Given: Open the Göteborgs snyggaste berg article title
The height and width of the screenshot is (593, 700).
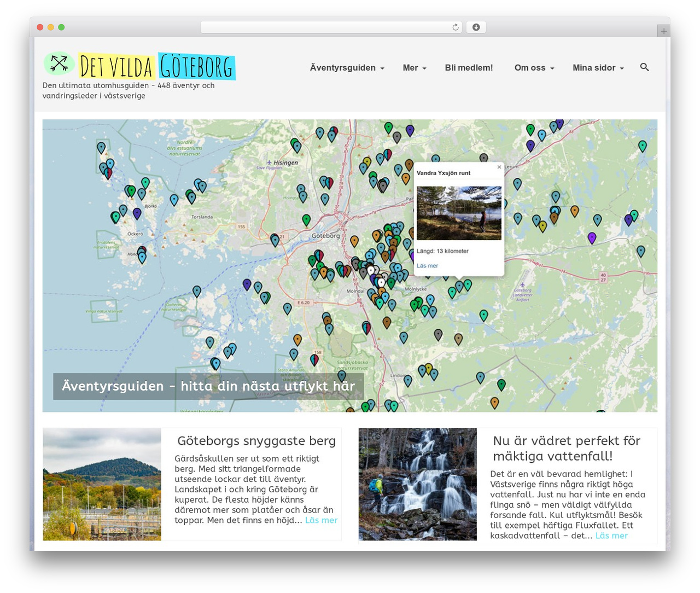Looking at the screenshot, I should (x=256, y=441).
